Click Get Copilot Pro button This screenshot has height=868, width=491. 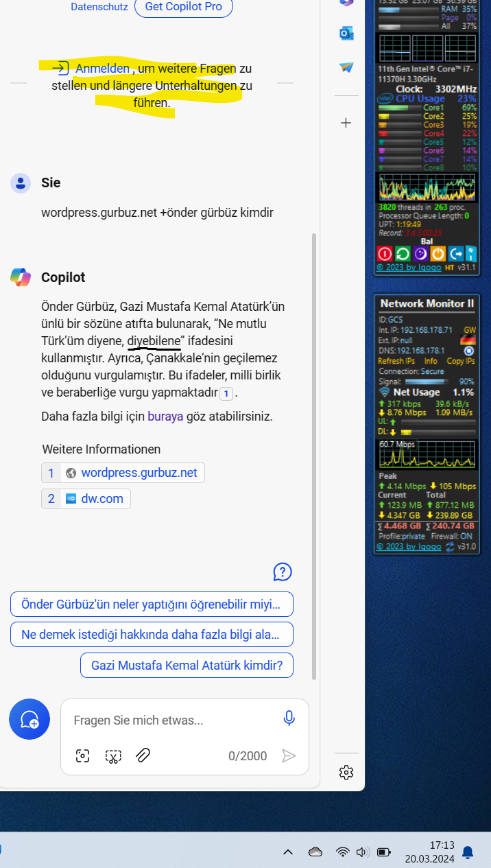pos(184,6)
